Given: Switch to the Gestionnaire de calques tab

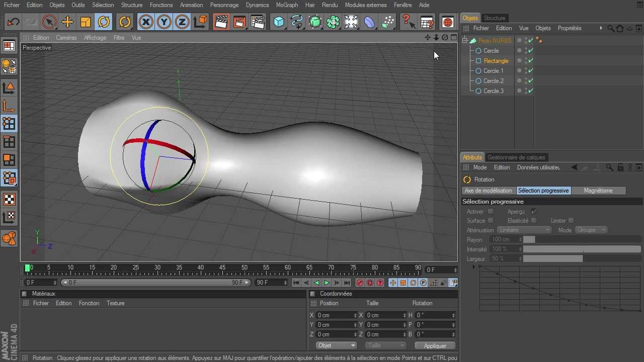Looking at the screenshot, I should pyautogui.click(x=516, y=157).
